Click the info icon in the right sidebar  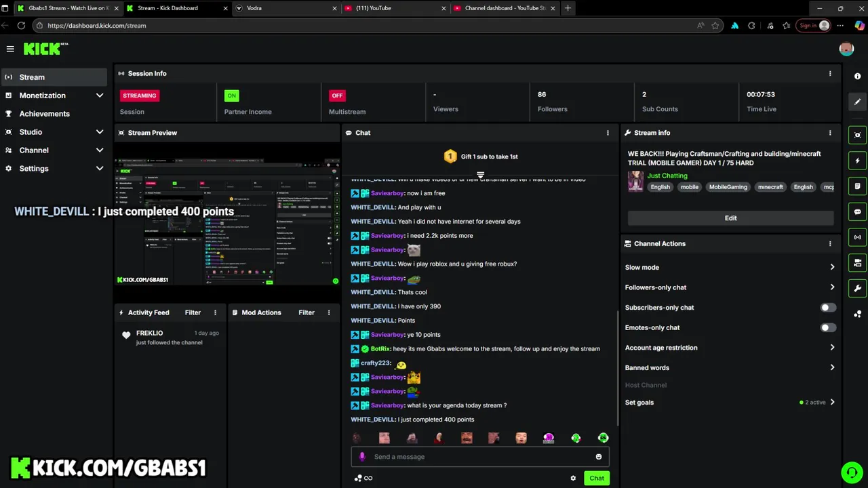(x=857, y=77)
